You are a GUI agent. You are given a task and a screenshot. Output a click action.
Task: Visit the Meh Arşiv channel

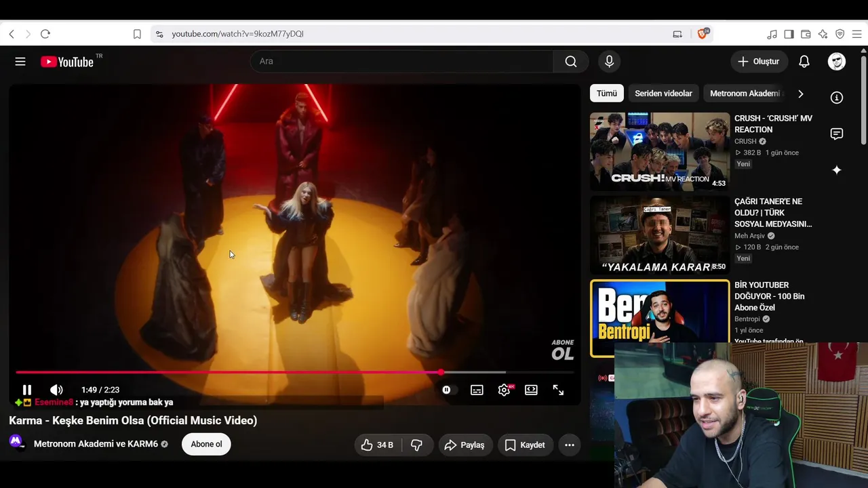click(749, 236)
